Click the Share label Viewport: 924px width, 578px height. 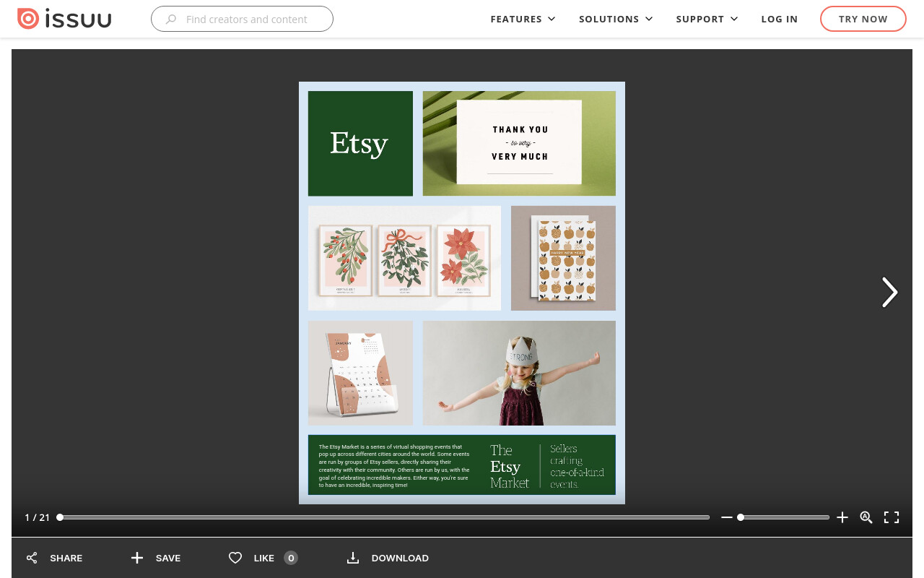point(66,558)
